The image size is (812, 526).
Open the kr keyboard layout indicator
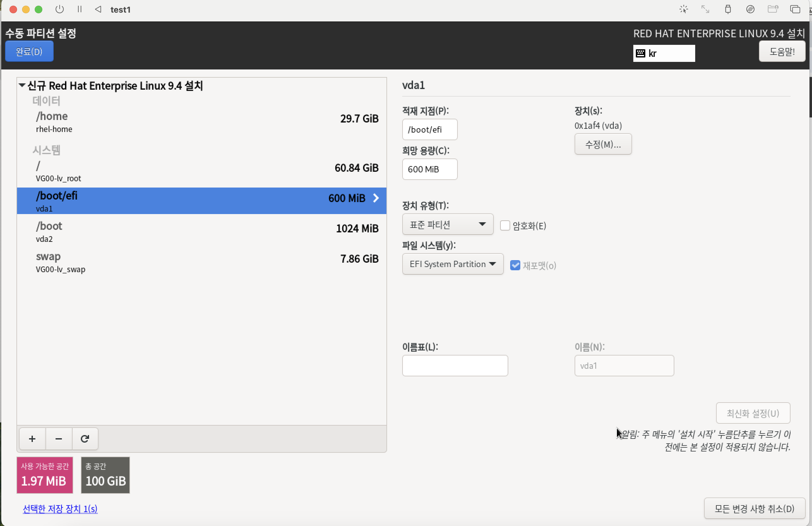[664, 53]
